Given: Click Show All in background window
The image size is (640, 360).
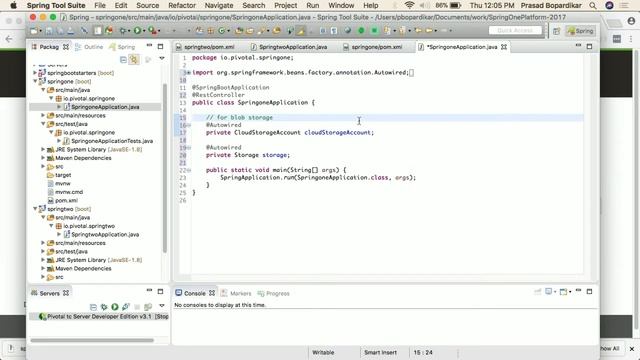Looking at the screenshot, I should (609, 349).
